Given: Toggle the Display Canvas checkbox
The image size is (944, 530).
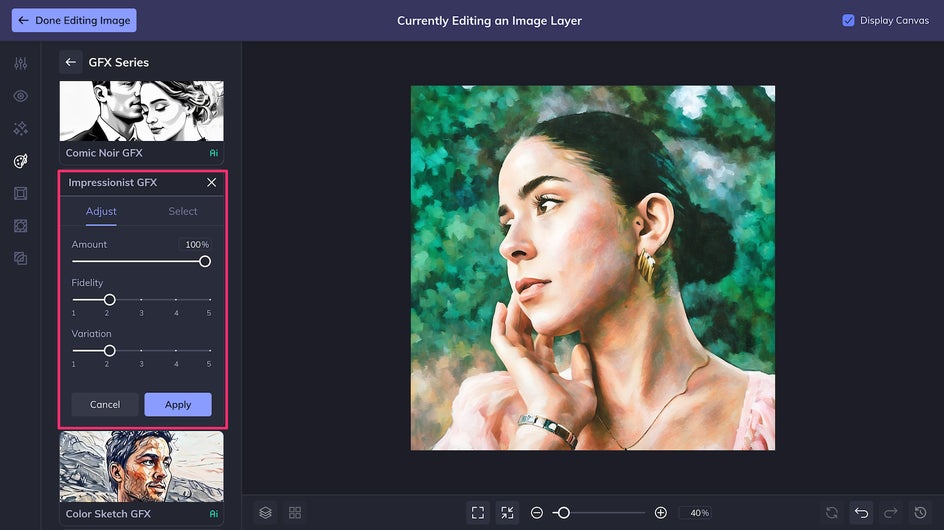Looking at the screenshot, I should (x=848, y=20).
